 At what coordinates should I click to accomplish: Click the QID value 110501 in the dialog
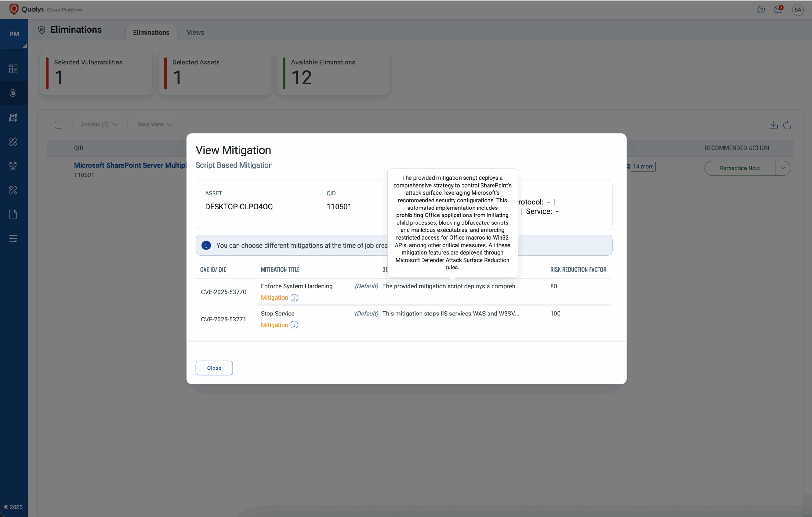pyautogui.click(x=339, y=207)
